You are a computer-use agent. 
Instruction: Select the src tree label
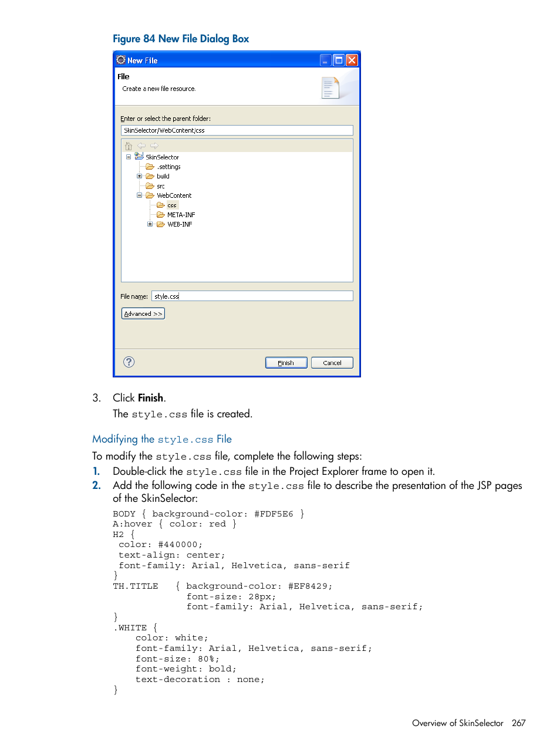[161, 186]
